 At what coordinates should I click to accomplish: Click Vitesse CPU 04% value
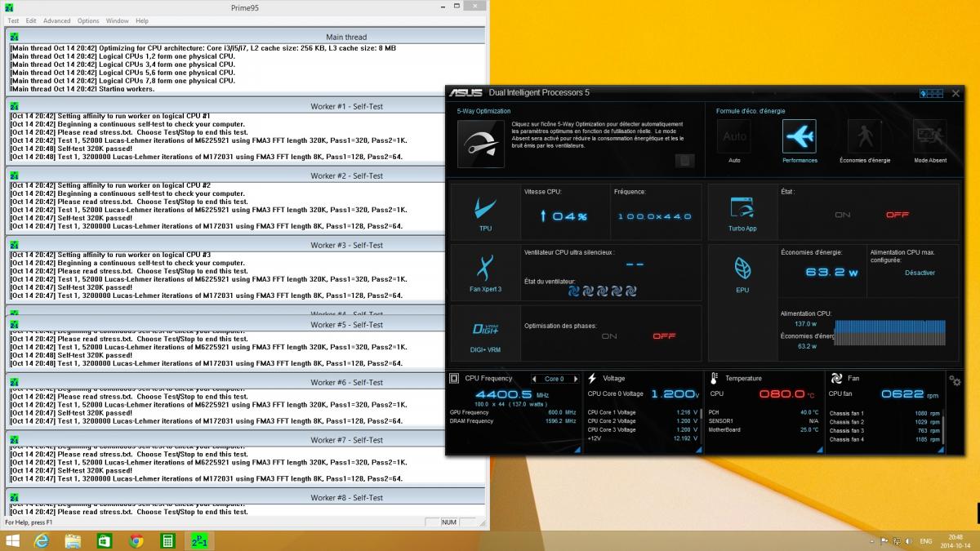(563, 216)
